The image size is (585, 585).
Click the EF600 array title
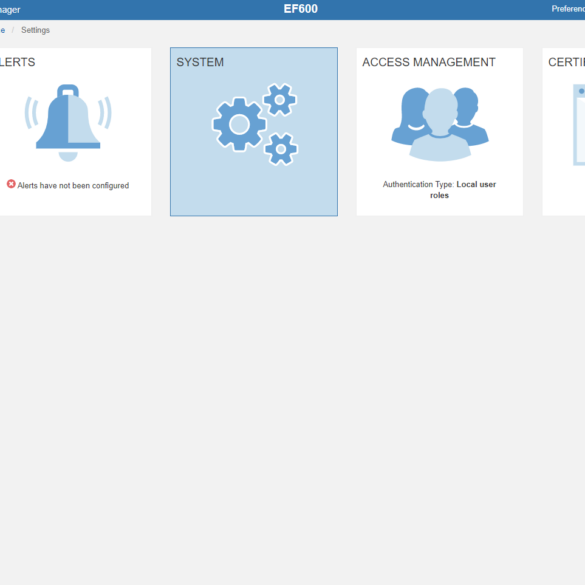(x=301, y=9)
